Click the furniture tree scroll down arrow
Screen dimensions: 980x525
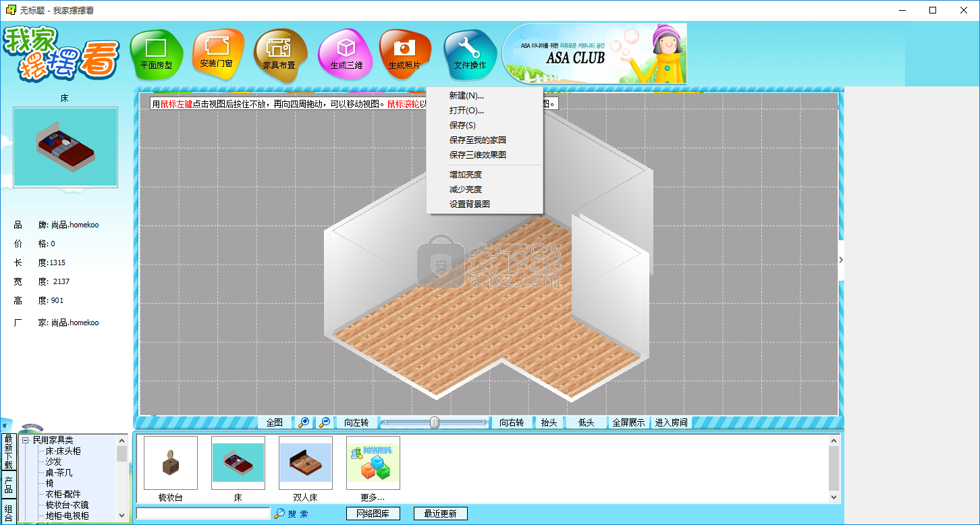pos(121,515)
